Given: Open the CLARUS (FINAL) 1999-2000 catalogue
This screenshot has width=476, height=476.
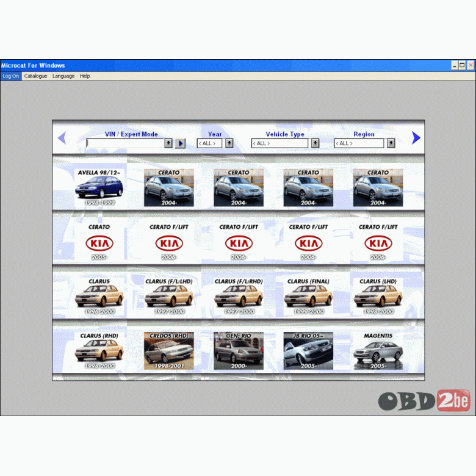Looking at the screenshot, I should (308, 297).
